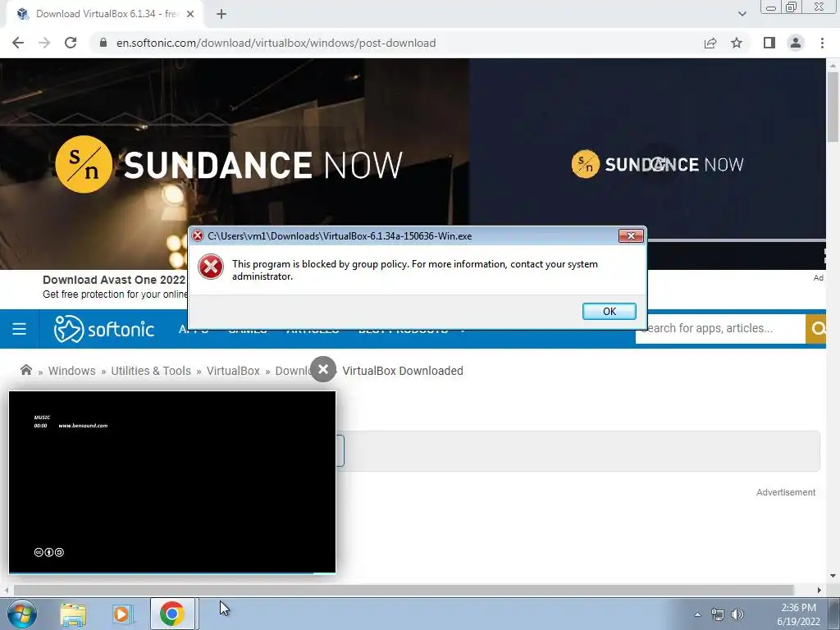Open the Chrome three-dot menu
The image size is (840, 630).
point(822,43)
